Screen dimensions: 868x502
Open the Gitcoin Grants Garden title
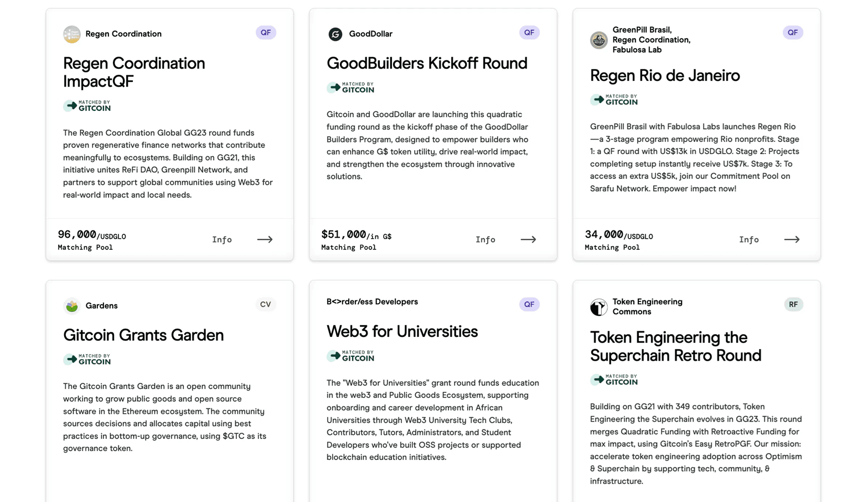[x=143, y=335]
